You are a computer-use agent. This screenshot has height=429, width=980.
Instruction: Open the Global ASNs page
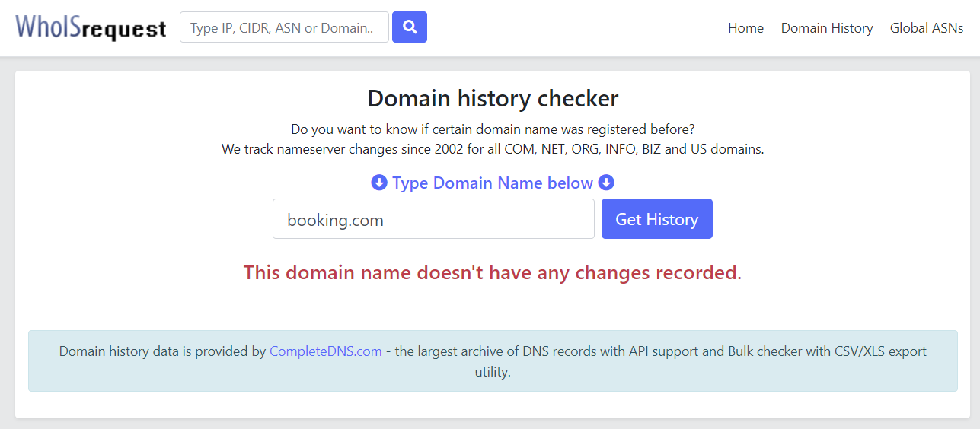[927, 28]
